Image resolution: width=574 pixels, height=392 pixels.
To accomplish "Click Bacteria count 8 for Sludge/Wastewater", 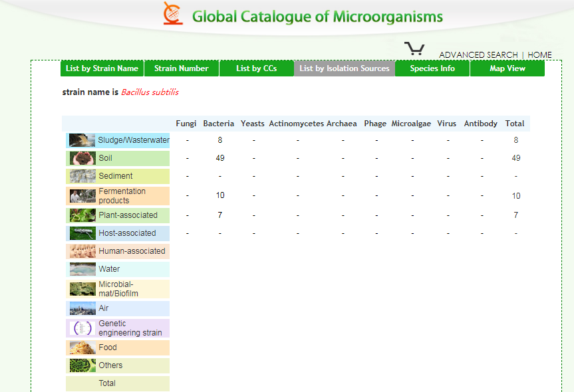I will 219,140.
